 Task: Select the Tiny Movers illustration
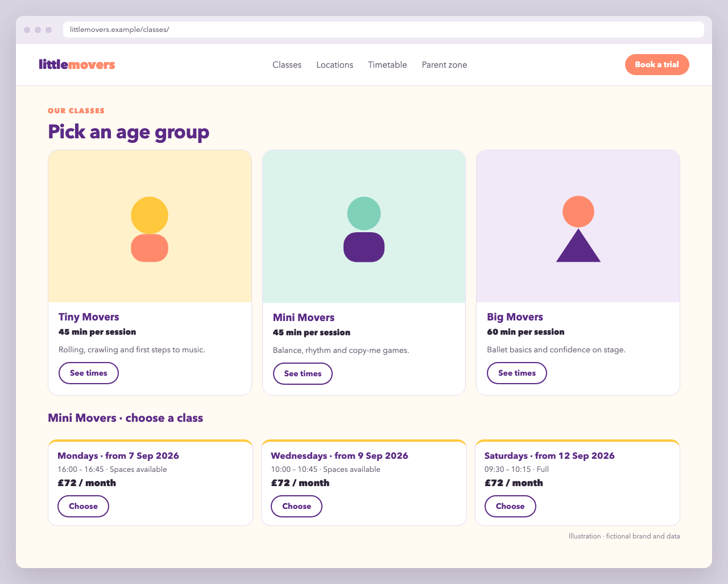click(150, 226)
